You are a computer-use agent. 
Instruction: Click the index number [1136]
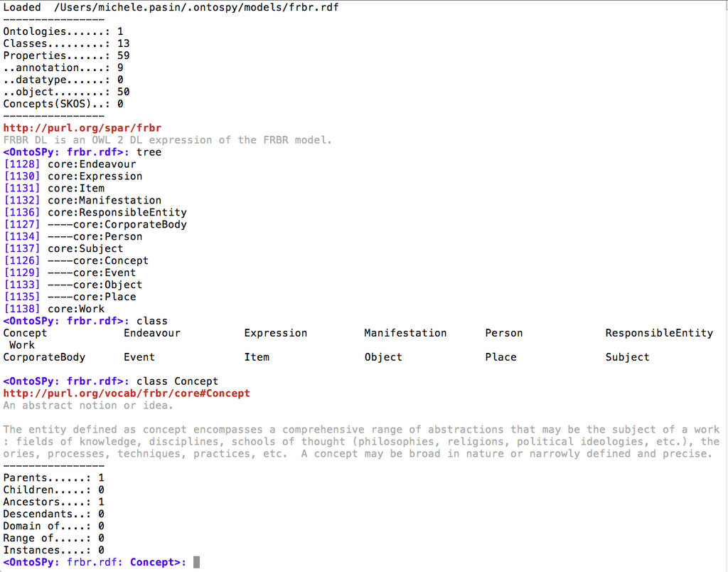22,213
